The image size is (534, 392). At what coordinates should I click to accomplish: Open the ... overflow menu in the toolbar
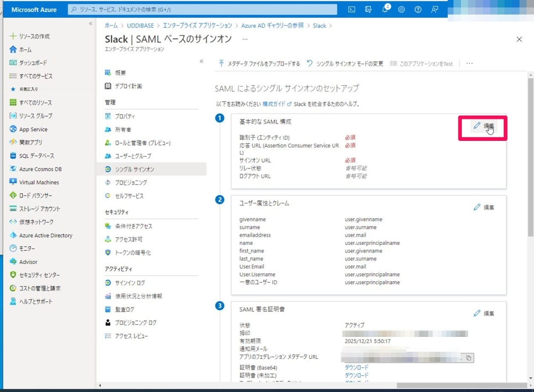click(x=469, y=64)
